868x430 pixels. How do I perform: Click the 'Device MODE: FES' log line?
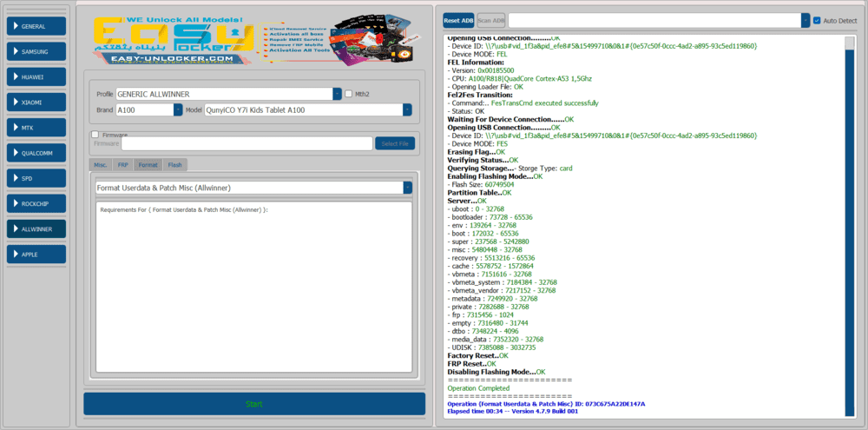(x=479, y=143)
